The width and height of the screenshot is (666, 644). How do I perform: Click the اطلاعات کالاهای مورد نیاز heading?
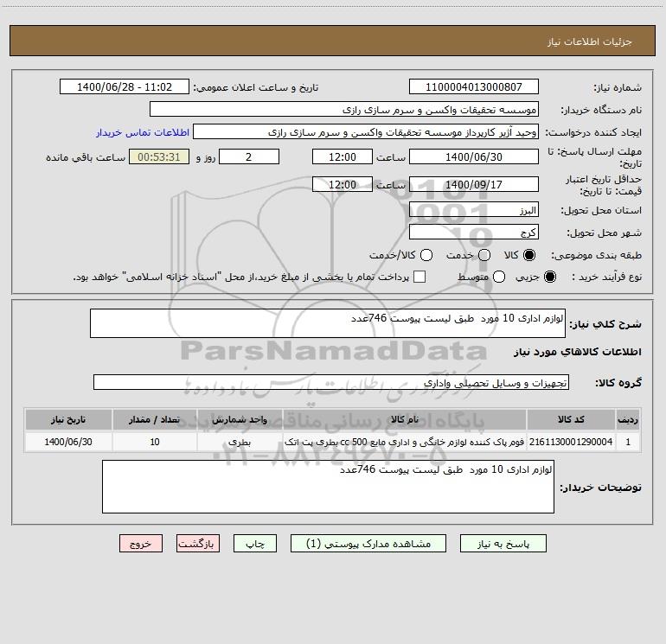click(x=578, y=352)
